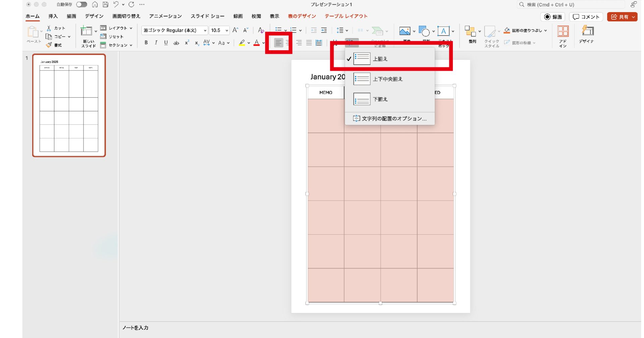Screen dimensions: 644x338
Task: Click the Italic formatting icon
Action: 156,43
